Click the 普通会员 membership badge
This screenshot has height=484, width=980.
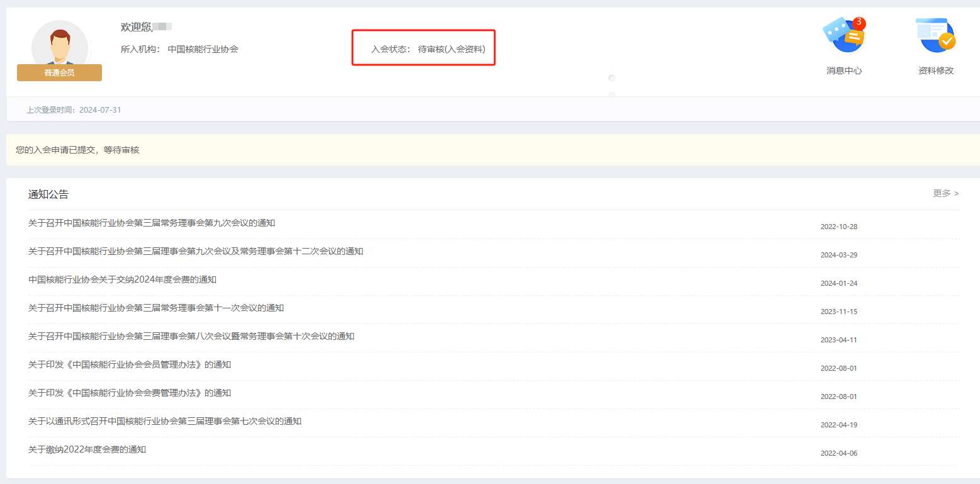59,73
